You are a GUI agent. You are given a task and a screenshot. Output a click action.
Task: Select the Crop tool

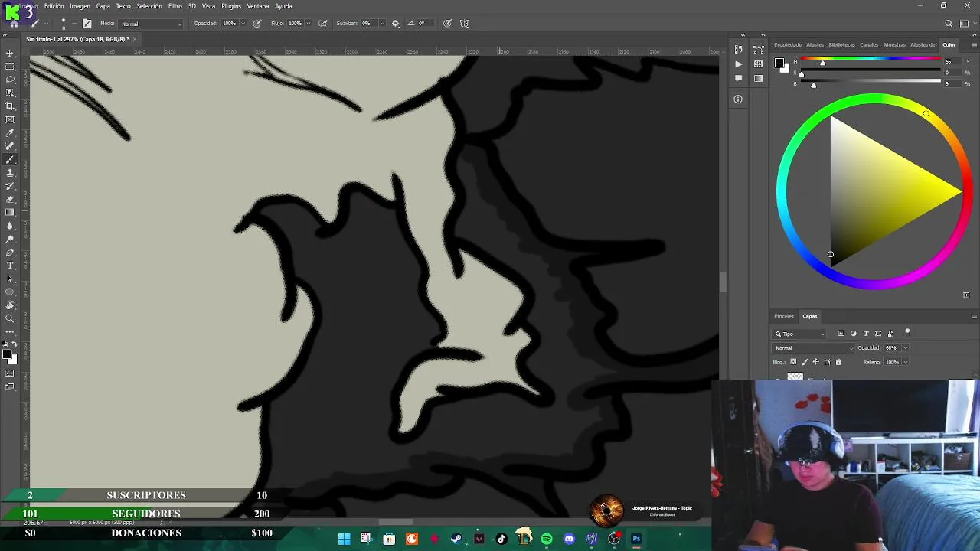[10, 106]
